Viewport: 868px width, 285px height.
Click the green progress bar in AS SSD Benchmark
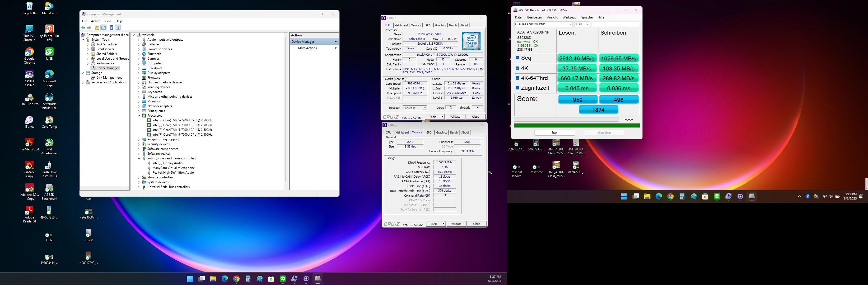pos(577,126)
